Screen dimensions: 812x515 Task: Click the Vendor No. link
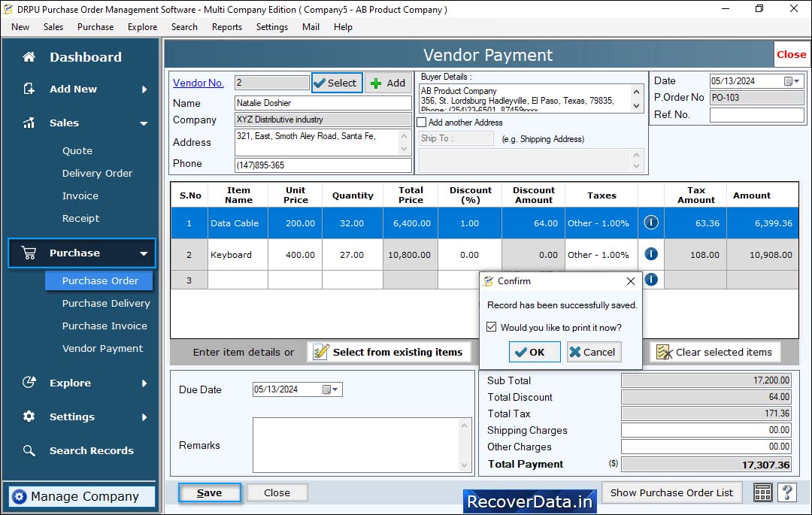click(198, 83)
